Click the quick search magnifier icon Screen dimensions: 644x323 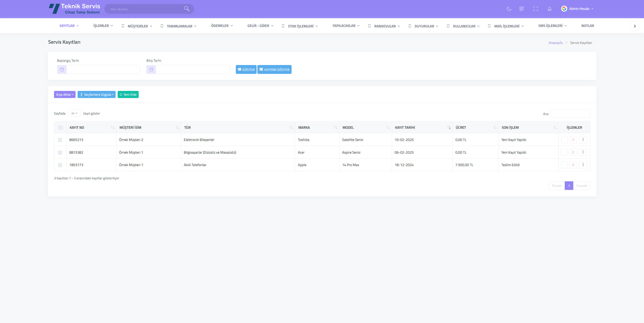[x=187, y=9]
